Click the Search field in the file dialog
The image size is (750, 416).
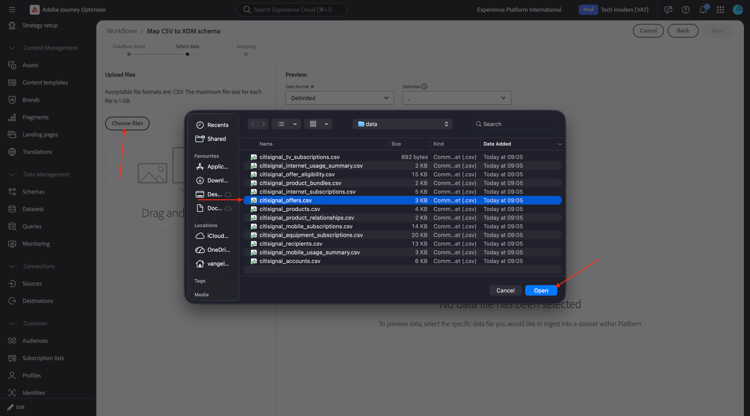click(x=515, y=124)
